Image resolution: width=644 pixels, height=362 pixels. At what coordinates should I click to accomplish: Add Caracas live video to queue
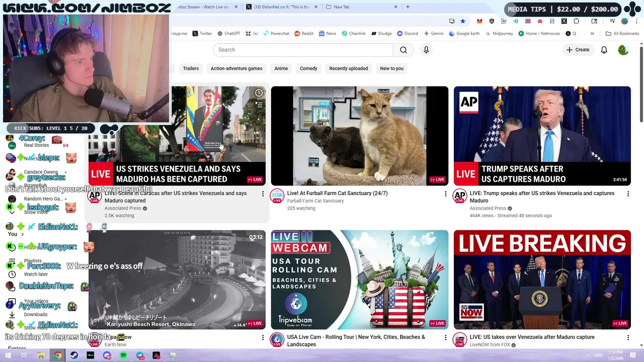coord(259,105)
